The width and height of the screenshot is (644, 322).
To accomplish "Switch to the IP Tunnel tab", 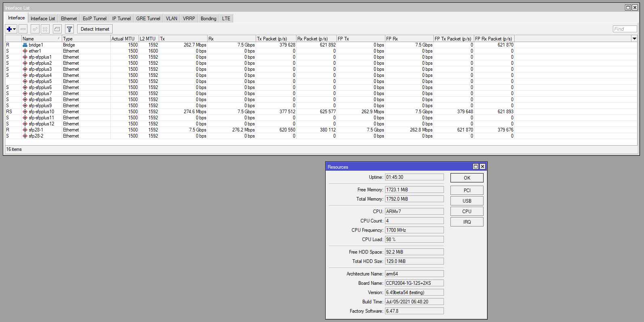I will [122, 19].
